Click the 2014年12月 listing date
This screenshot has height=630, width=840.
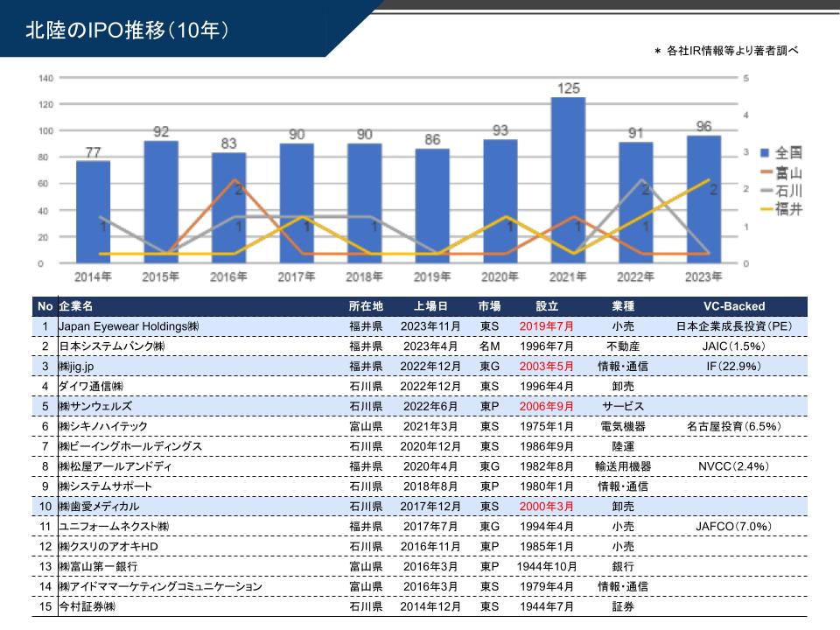(430, 606)
